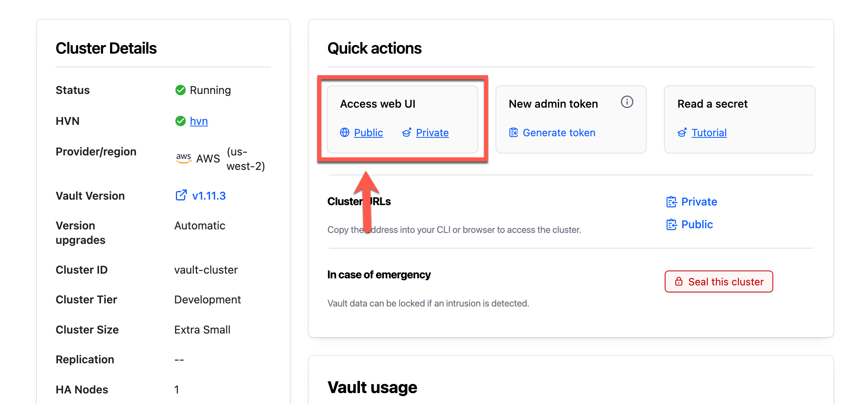Open the hvn network link
The width and height of the screenshot is (868, 404).
(199, 121)
